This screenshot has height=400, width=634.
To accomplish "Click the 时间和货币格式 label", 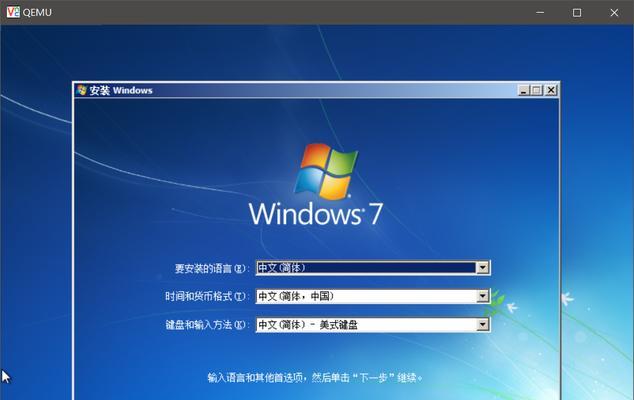I will coord(206,296).
